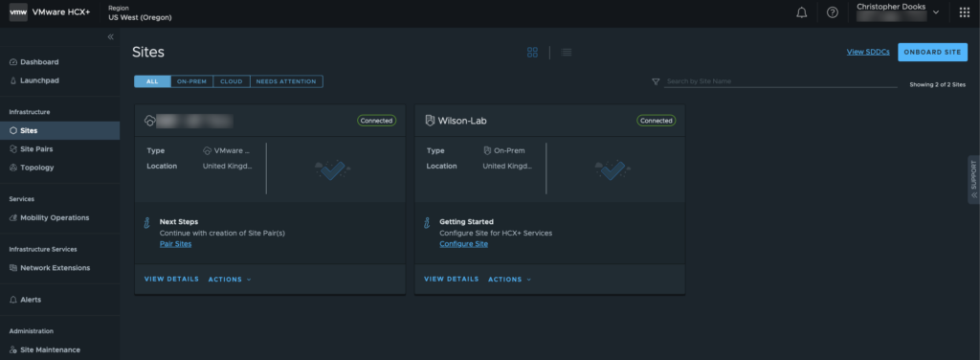Viewport: 980px width, 360px height.
Task: Open ACTIONS dropdown on the cloud site card
Action: [x=230, y=280]
